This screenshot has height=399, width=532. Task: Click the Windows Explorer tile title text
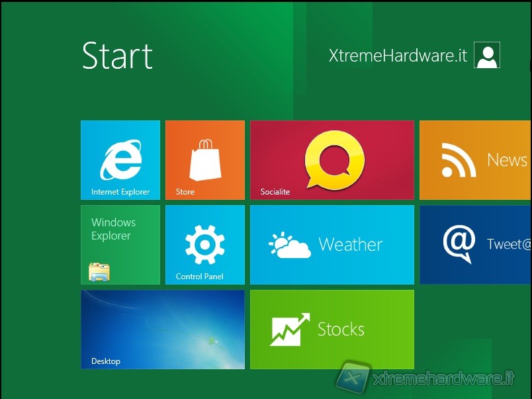(113, 229)
